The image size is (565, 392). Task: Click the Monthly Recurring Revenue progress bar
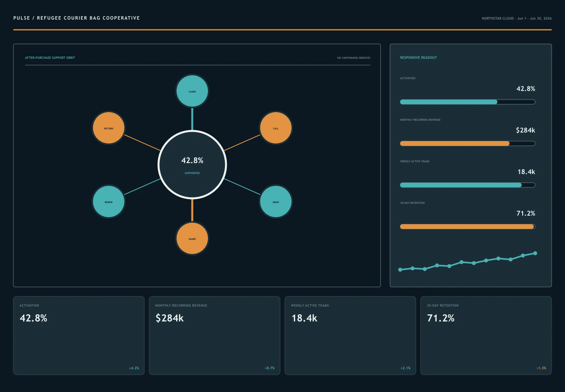(x=468, y=143)
